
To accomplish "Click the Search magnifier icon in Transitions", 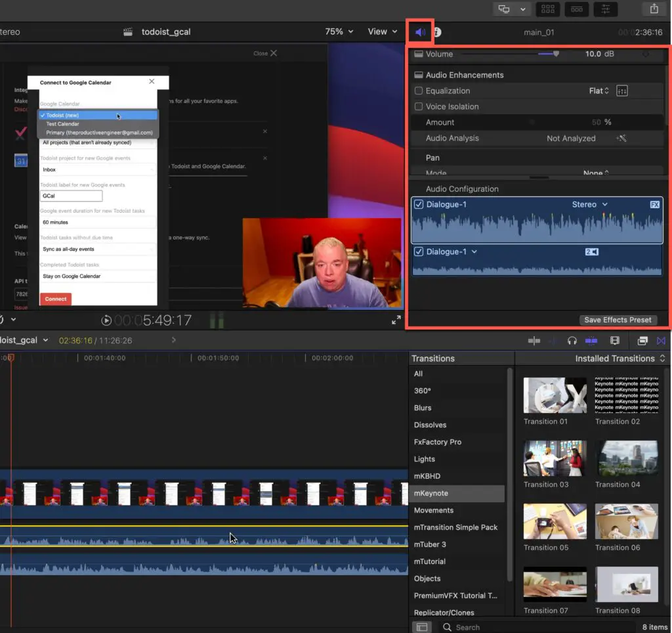I will click(x=447, y=627).
